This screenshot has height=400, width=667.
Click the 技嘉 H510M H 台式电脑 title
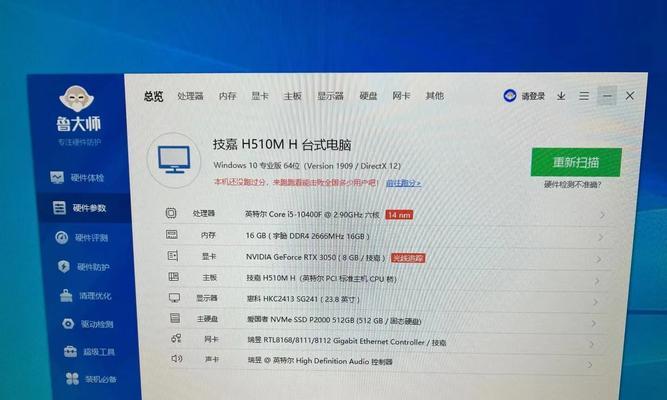tap(282, 145)
